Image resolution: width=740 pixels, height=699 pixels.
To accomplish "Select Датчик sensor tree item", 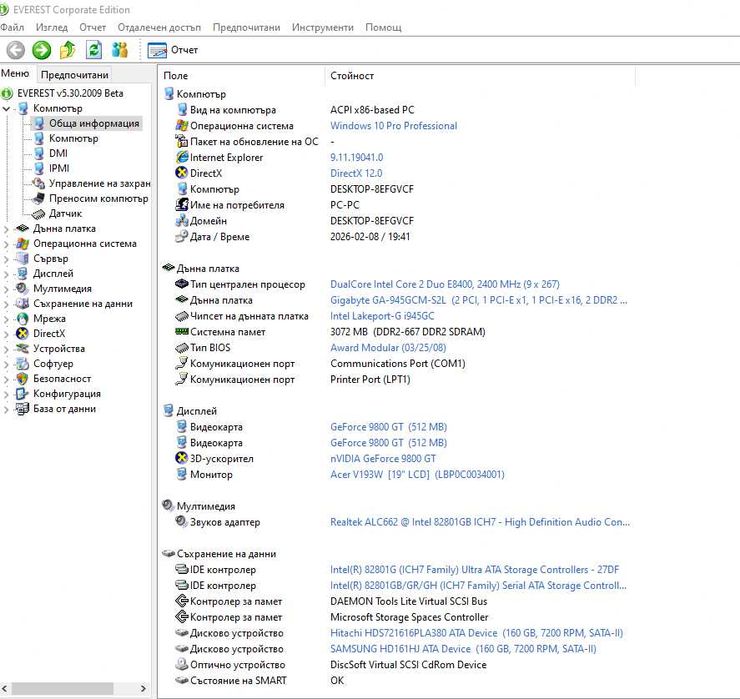I will [x=65, y=213].
